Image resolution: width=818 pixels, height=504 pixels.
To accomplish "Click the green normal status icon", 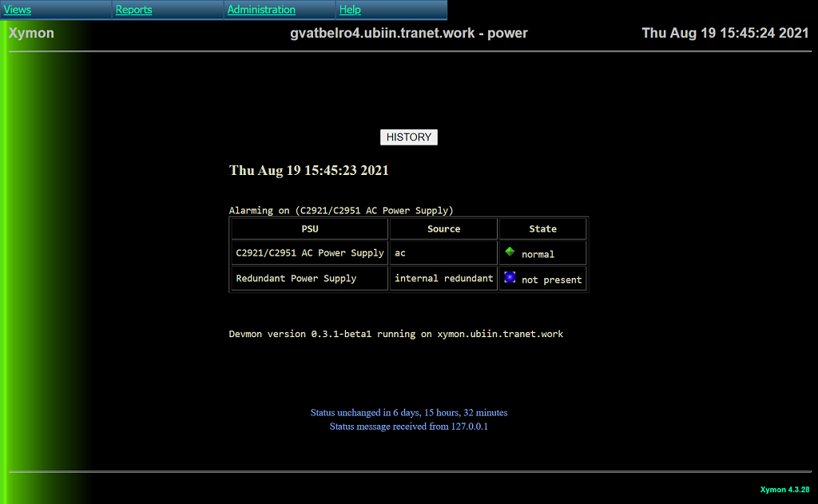I will [510, 252].
